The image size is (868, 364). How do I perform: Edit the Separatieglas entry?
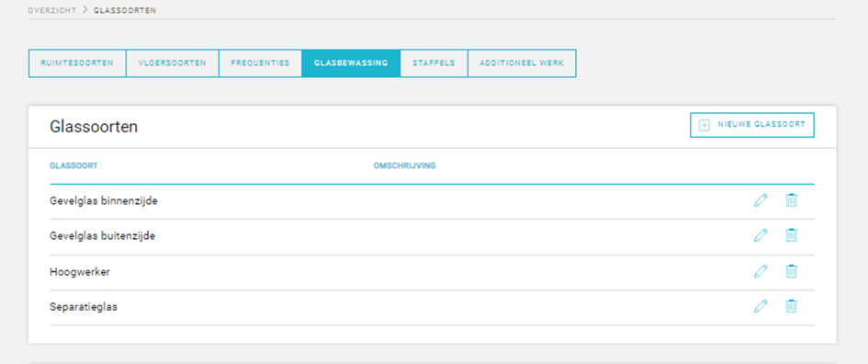coord(761,306)
